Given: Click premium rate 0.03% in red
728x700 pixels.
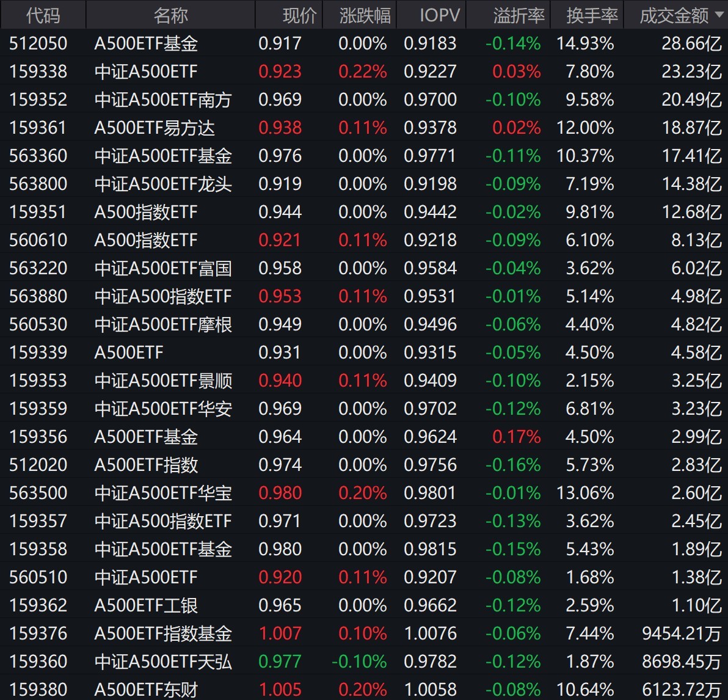Looking at the screenshot, I should 516,71.
